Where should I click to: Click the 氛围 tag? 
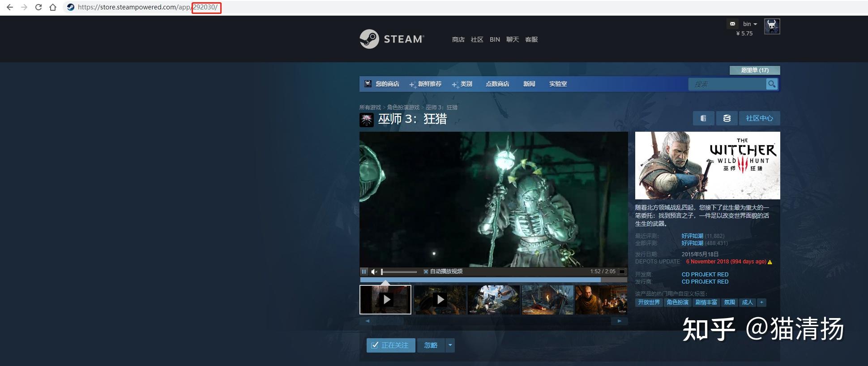[x=730, y=302]
